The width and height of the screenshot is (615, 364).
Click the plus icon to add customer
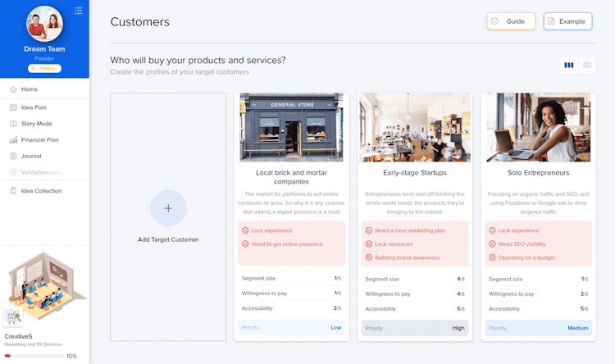(x=168, y=208)
